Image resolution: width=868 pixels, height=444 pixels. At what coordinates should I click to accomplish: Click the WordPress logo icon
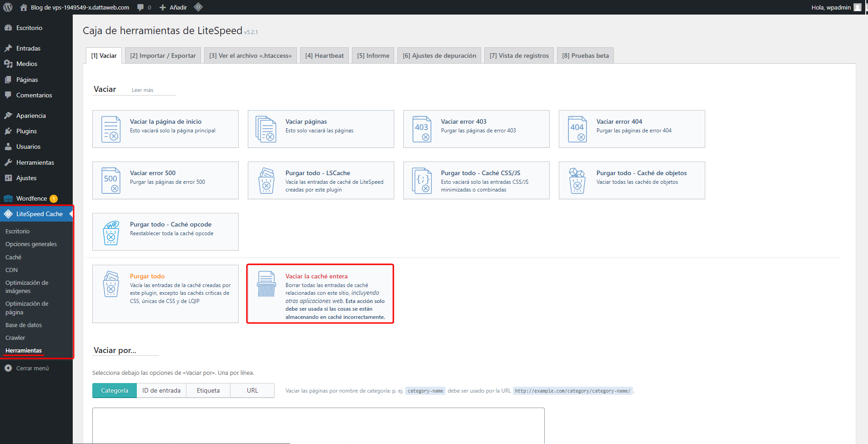8,7
